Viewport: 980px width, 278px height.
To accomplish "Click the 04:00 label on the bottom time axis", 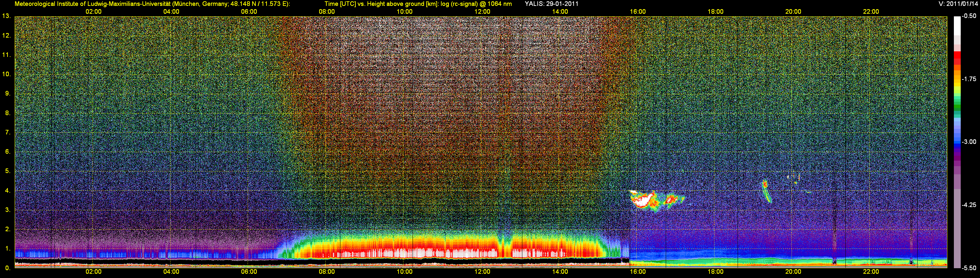I will pos(171,272).
